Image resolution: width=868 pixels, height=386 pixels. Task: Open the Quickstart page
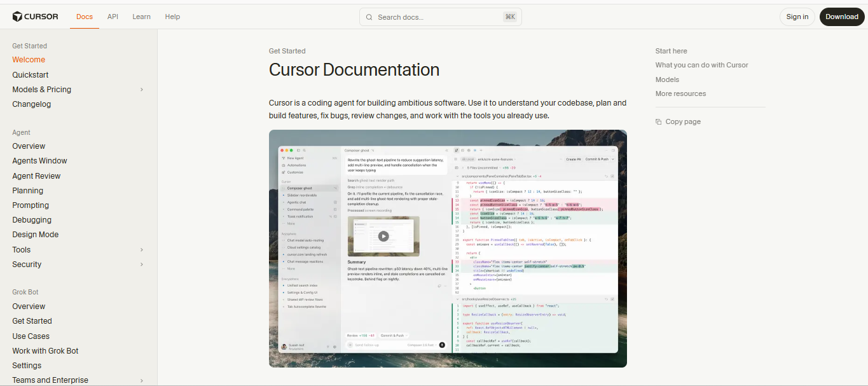(31, 75)
